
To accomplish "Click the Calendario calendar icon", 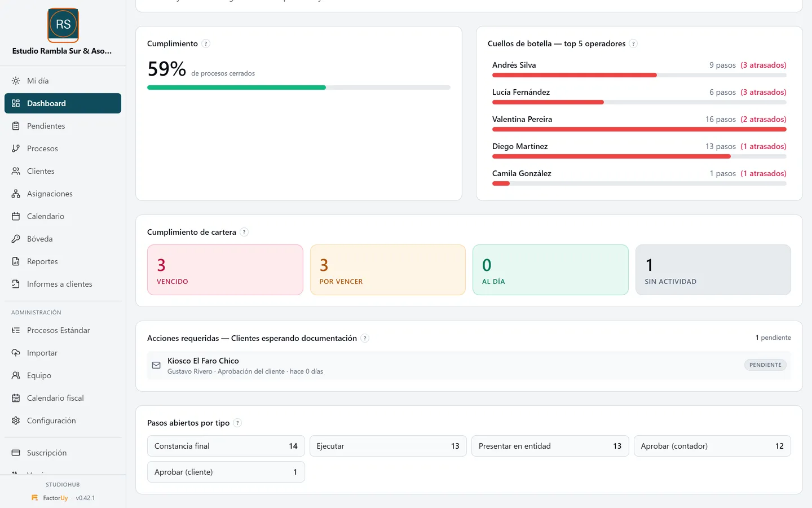I will pos(16,216).
